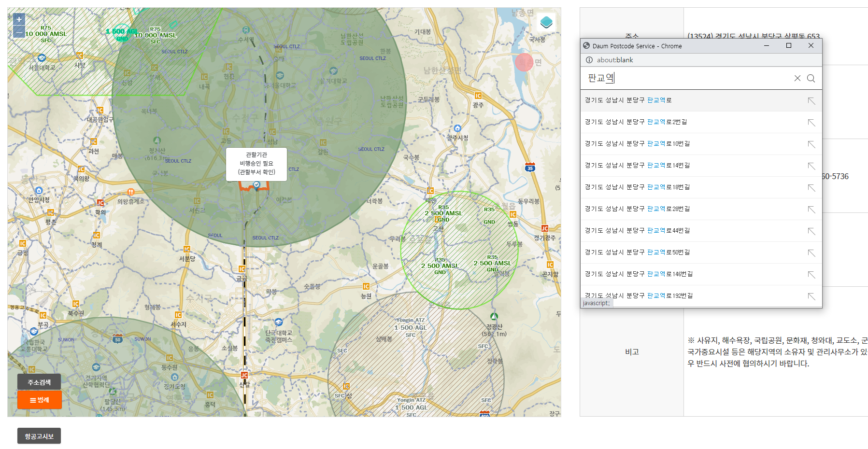
Task: Click the 경기광주 JC marker
Action: [x=545, y=228]
